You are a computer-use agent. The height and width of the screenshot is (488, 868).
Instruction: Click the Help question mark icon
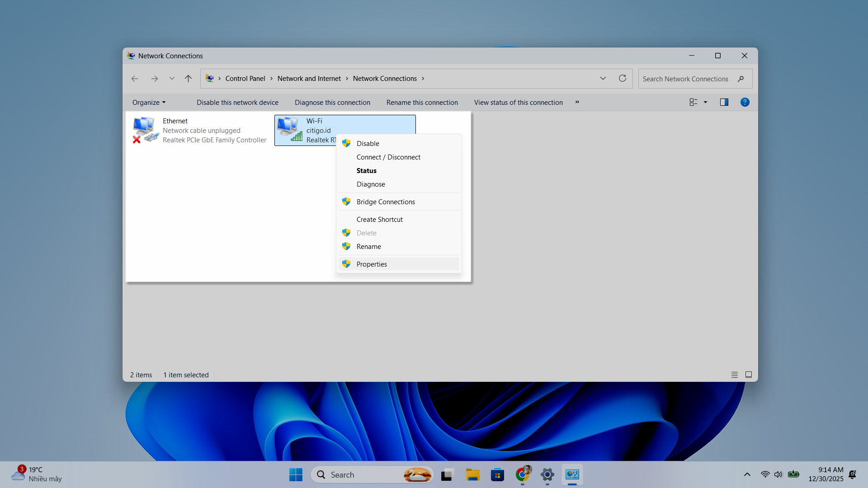(745, 102)
